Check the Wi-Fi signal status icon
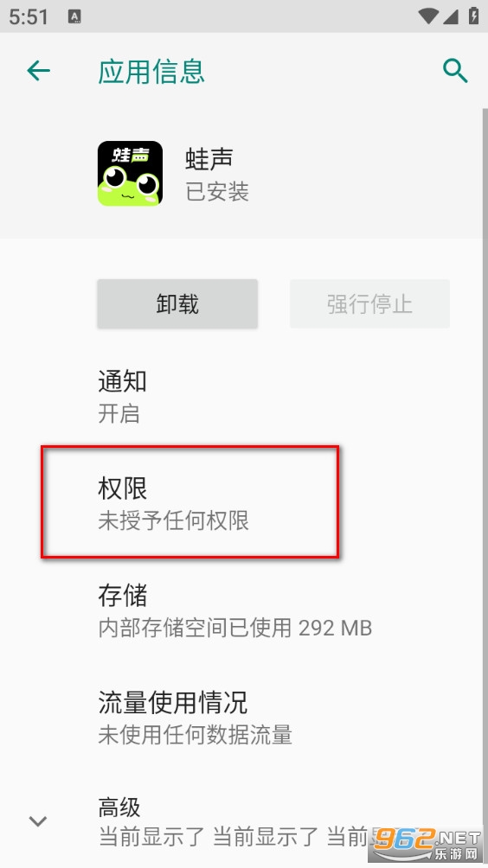This screenshot has width=488, height=868. coord(429,16)
